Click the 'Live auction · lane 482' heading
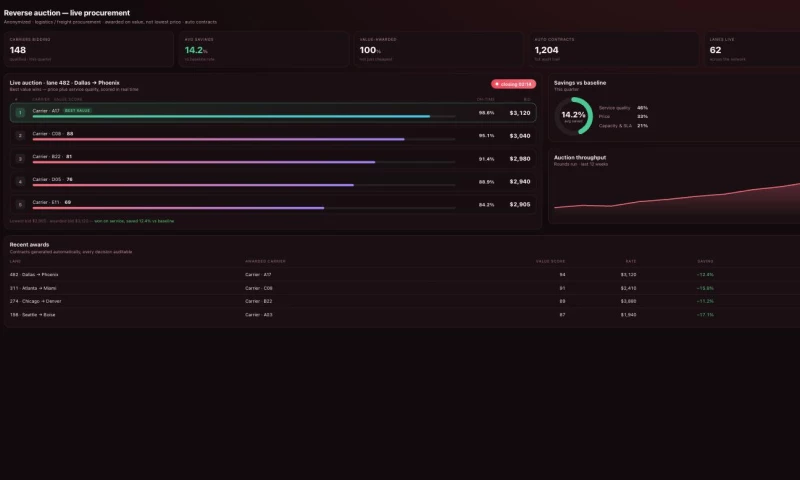The image size is (800, 480). (64, 83)
